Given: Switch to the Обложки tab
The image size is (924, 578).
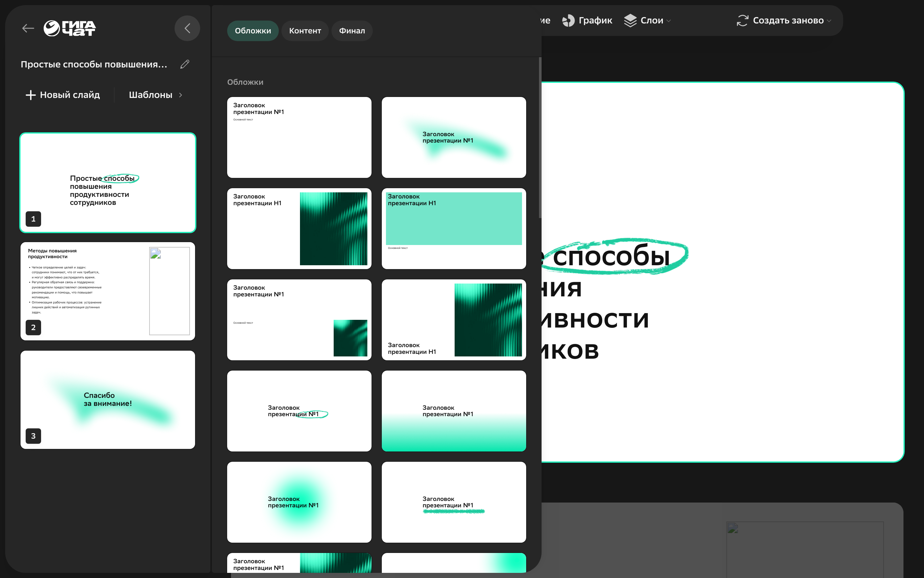Looking at the screenshot, I should pos(253,31).
